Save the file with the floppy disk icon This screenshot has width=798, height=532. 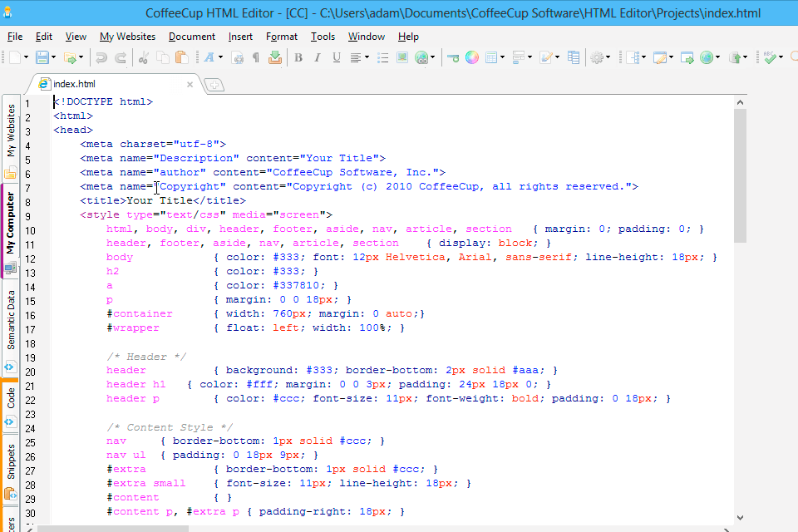click(x=42, y=57)
